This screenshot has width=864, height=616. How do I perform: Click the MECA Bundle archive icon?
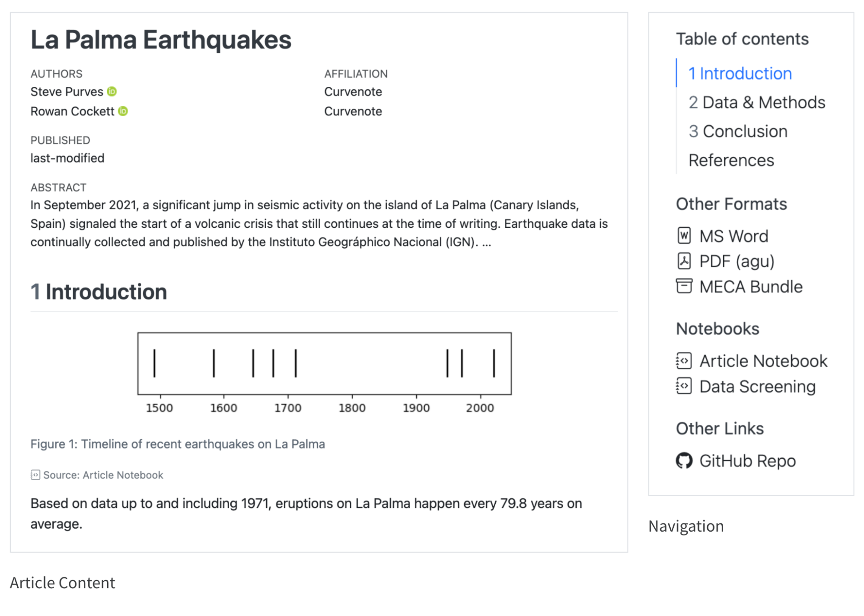point(684,286)
